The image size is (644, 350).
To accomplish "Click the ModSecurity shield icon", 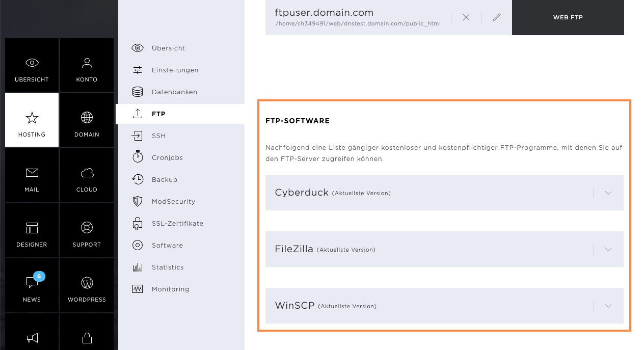I will (x=138, y=201).
